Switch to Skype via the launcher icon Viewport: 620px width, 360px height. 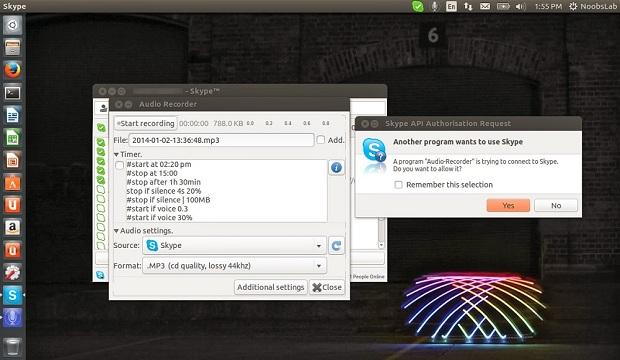click(x=12, y=295)
